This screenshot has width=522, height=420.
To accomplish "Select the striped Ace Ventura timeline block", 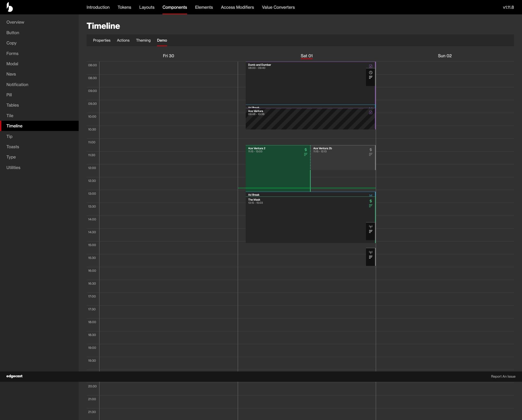I will (310, 119).
